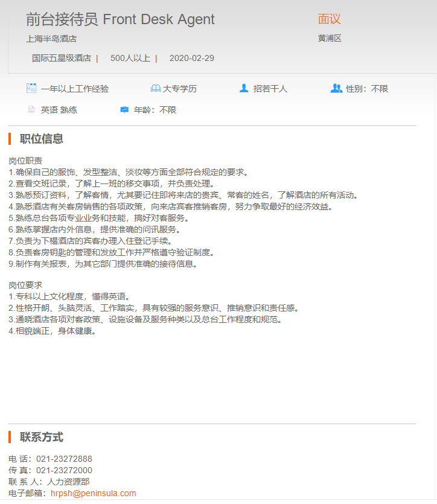
Task: Click the 联系方式 section heading
Action: (41, 437)
